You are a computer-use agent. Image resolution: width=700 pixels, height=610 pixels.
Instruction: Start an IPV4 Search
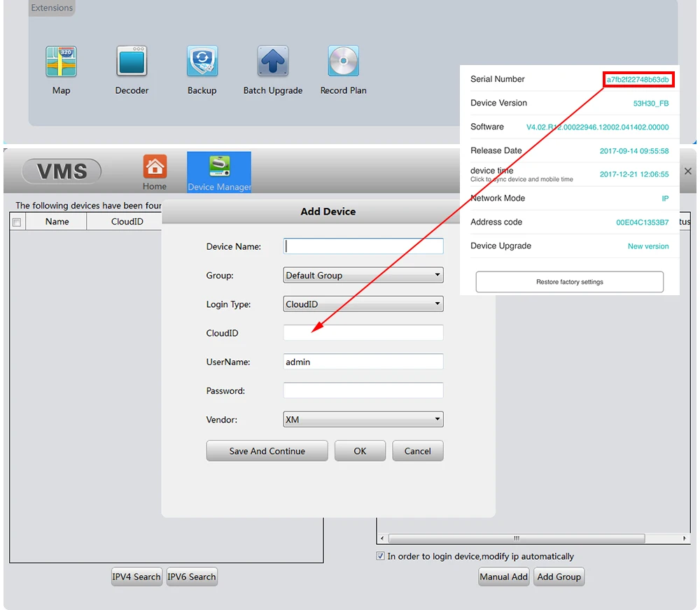[x=136, y=576]
